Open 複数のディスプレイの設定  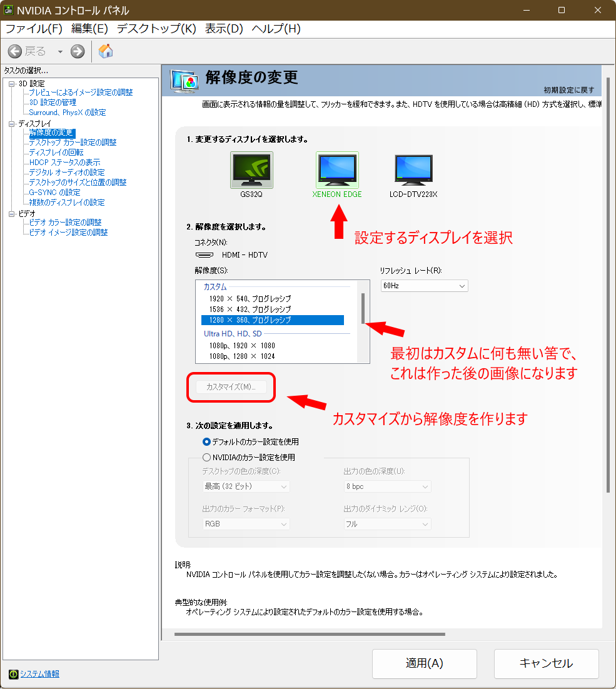click(x=67, y=203)
